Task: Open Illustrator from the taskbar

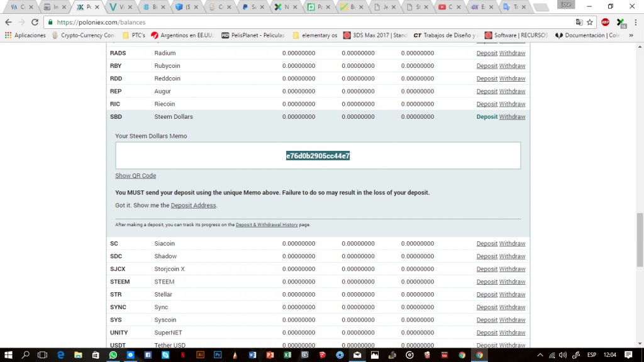Action: click(x=201, y=355)
